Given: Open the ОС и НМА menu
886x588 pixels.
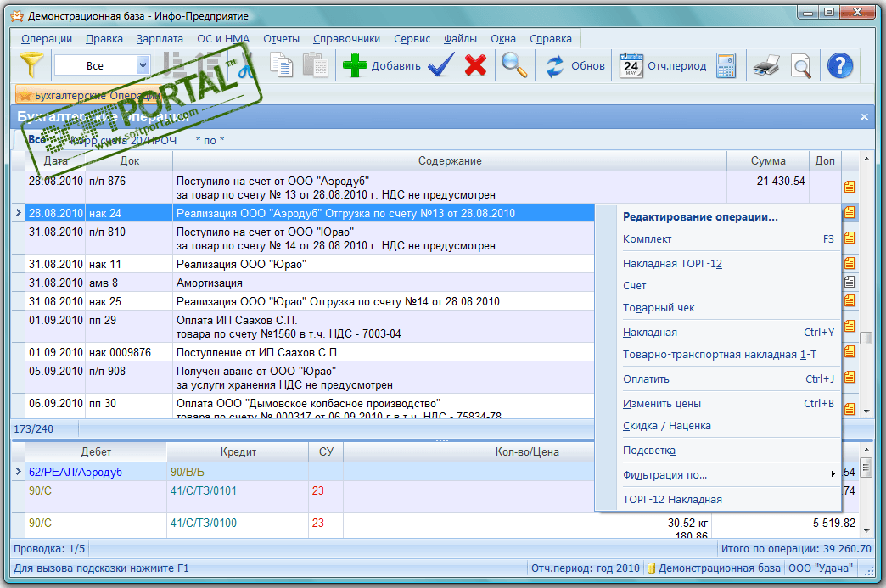Looking at the screenshot, I should click(223, 39).
